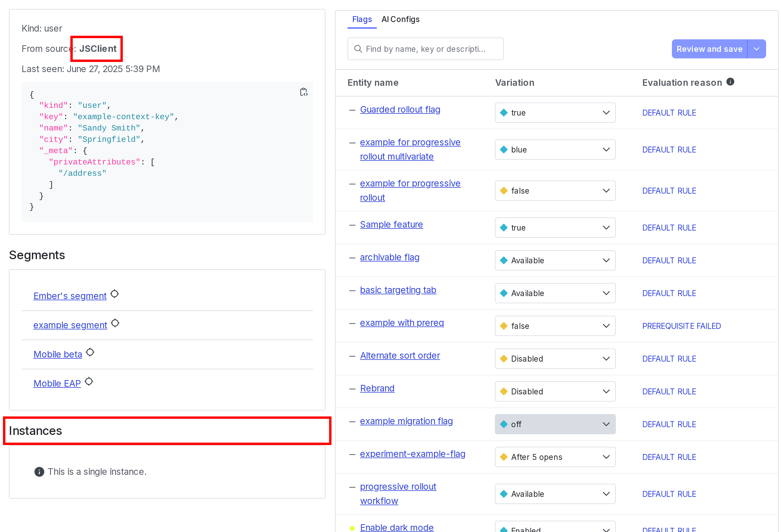This screenshot has width=781, height=532.
Task: Open the Alternate sort order link
Action: tap(400, 355)
